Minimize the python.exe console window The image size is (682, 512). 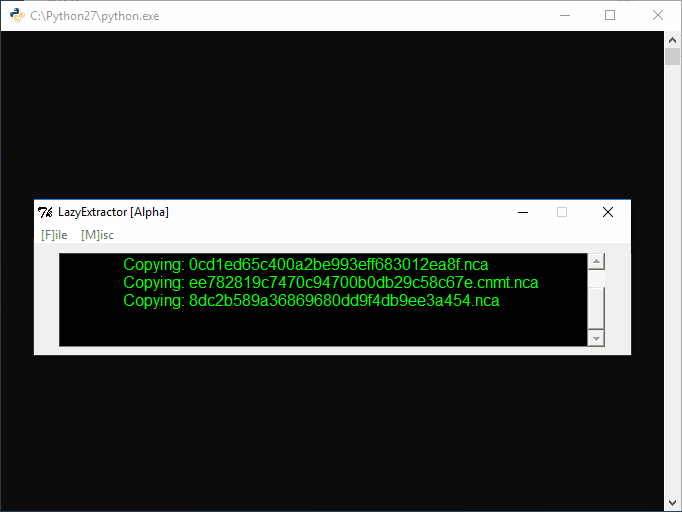pyautogui.click(x=564, y=16)
